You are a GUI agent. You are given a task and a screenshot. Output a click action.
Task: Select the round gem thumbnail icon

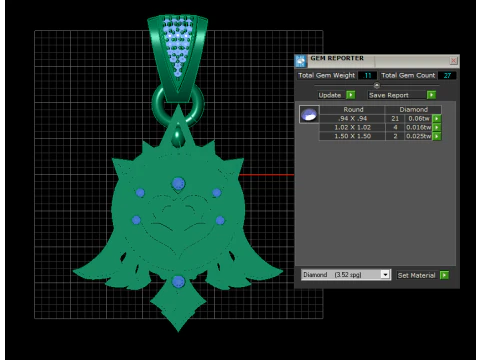click(309, 114)
